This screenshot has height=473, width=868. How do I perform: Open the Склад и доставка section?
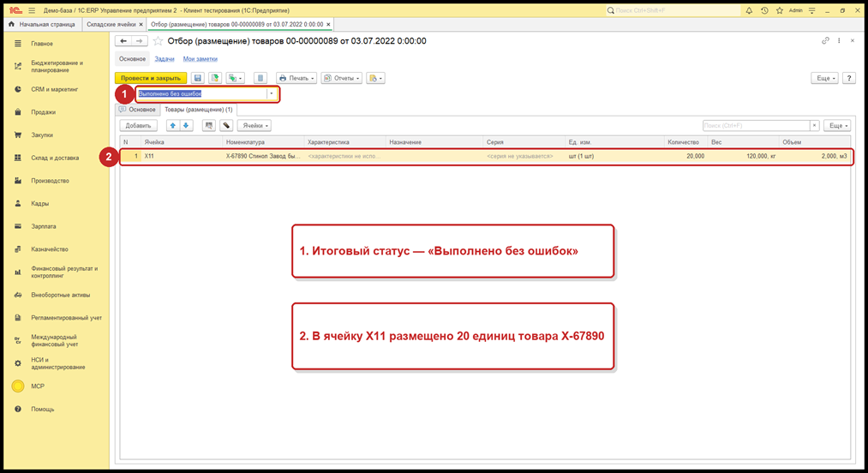tap(55, 158)
